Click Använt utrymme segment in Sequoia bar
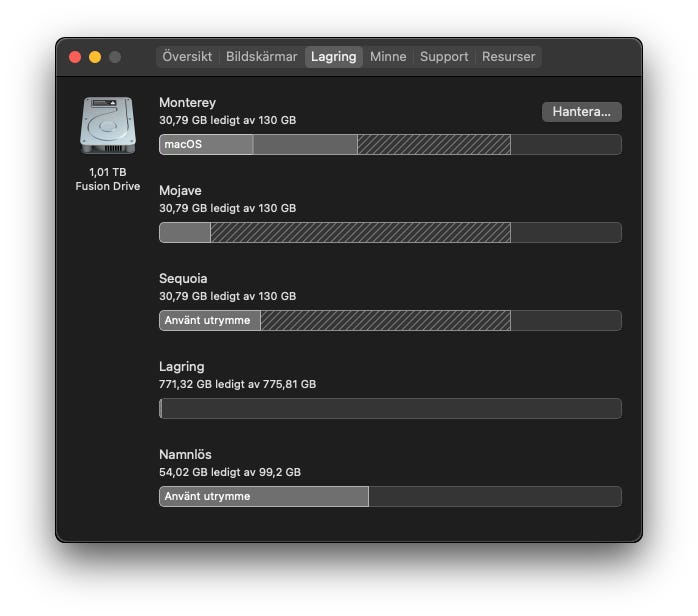The image size is (698, 616). click(x=210, y=320)
